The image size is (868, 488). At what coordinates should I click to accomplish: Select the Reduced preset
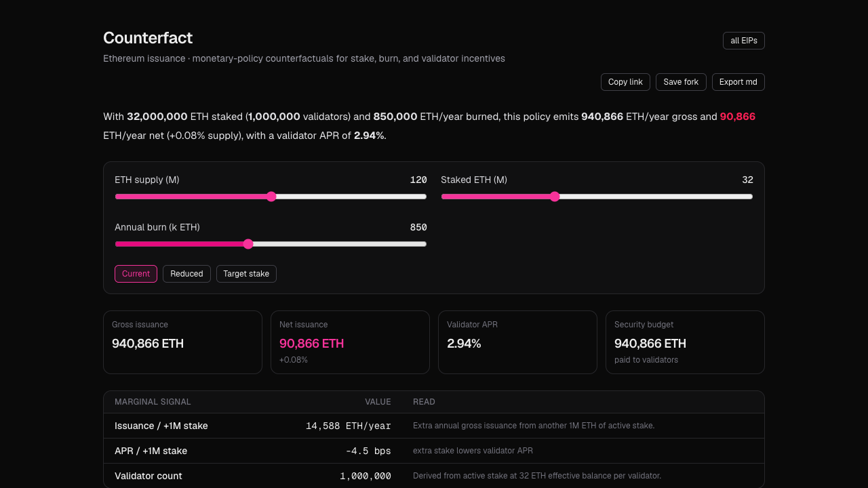point(186,274)
